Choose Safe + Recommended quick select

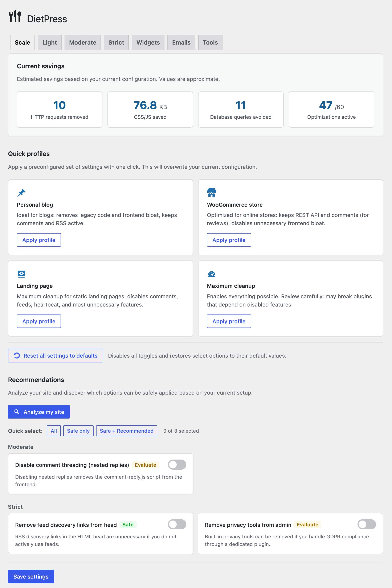coord(127,431)
